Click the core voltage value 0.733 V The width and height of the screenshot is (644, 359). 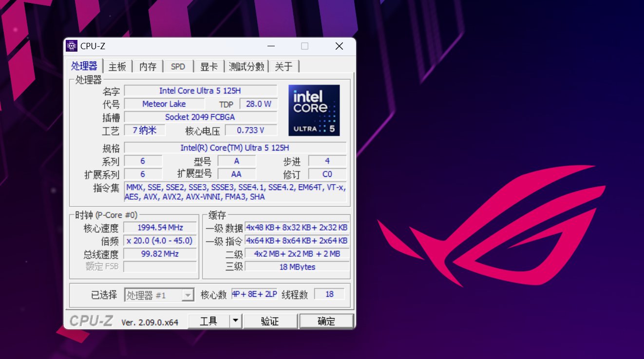250,130
